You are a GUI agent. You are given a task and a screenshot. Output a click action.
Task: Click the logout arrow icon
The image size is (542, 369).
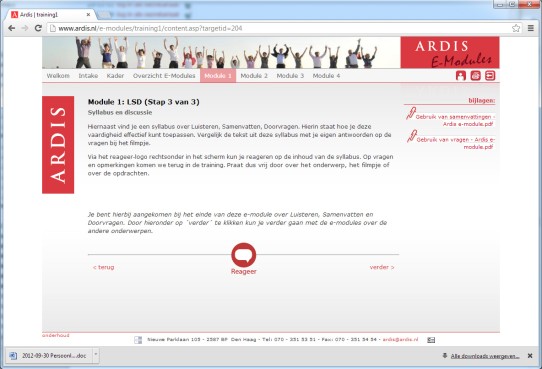point(490,75)
